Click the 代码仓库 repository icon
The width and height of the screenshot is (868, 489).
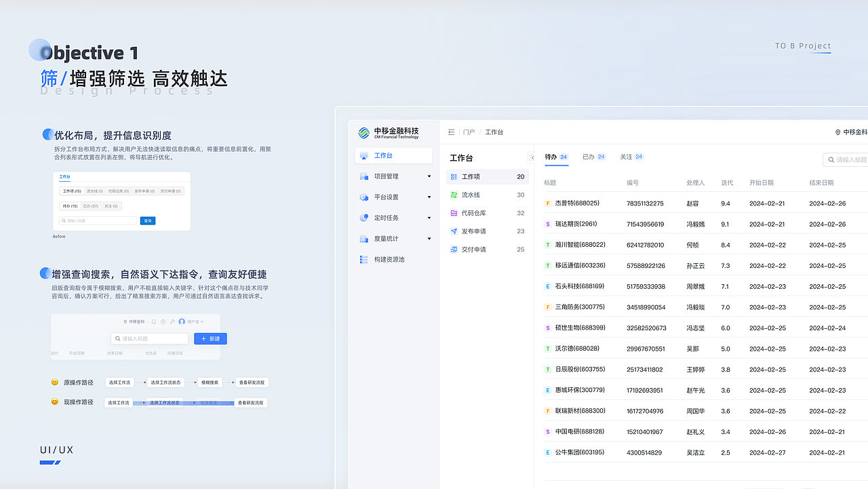[454, 213]
